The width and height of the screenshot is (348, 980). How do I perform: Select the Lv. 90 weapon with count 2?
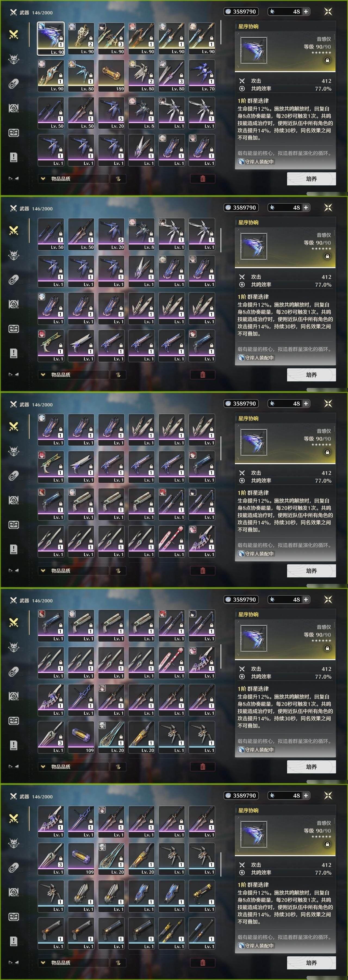81,38
